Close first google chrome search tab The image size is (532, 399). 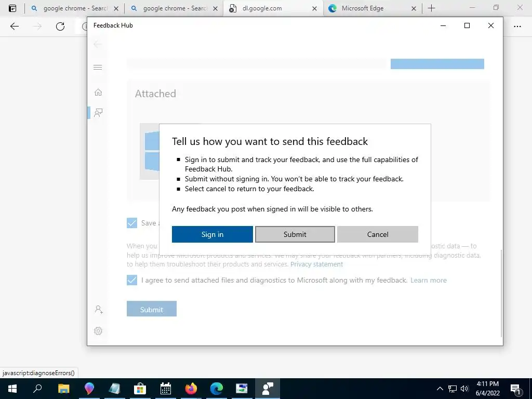(116, 8)
